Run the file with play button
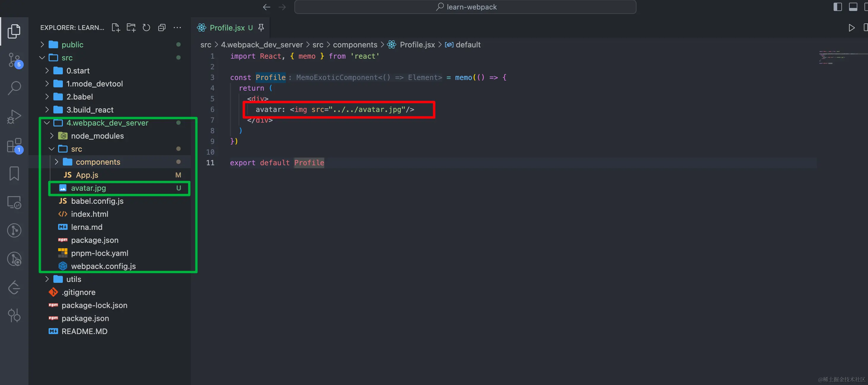This screenshot has width=868, height=385. click(x=851, y=28)
